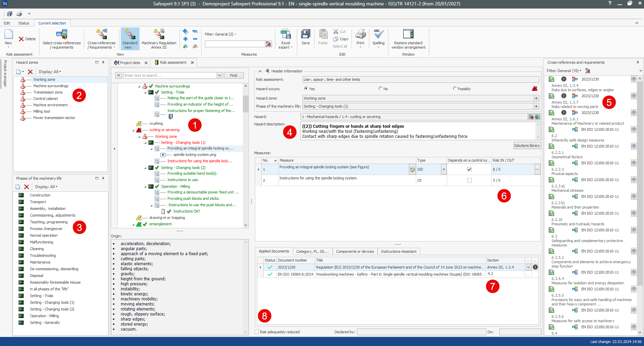Uncheck control system checkbox for measure 1
Viewport: 644px width, 346px height.
469,169
